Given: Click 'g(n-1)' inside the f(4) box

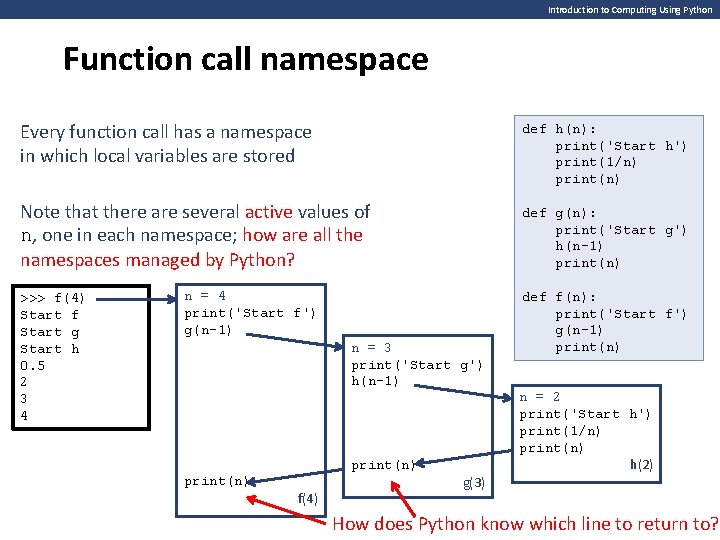Looking at the screenshot, I should (x=208, y=331).
